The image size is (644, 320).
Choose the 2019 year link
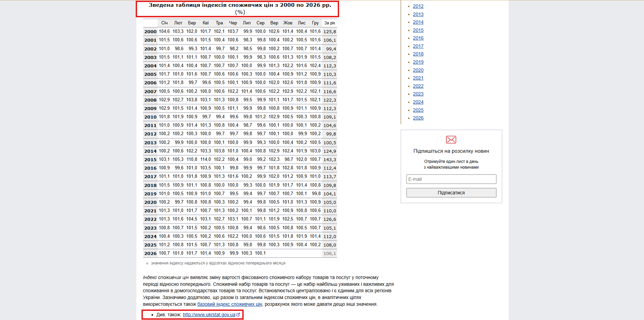[418, 62]
